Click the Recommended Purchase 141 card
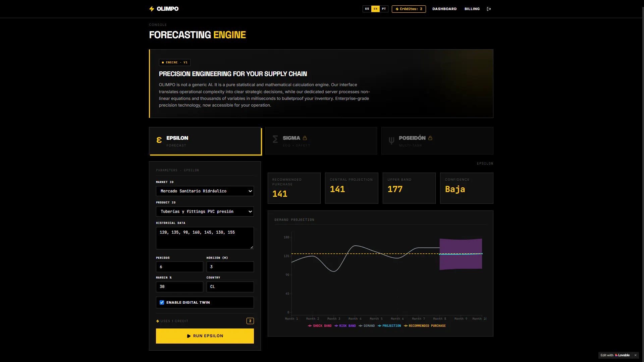Image resolution: width=644 pixels, height=362 pixels. (294, 188)
